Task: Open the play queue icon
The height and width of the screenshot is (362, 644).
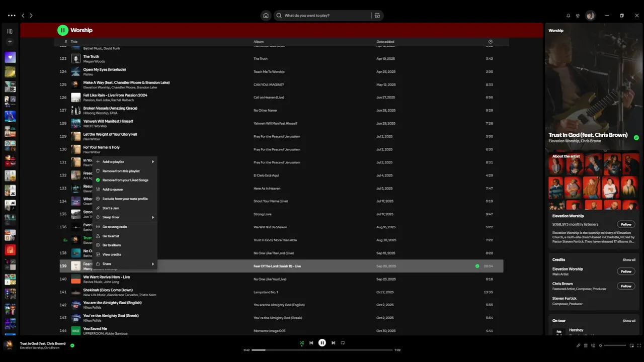Action: 586,345
